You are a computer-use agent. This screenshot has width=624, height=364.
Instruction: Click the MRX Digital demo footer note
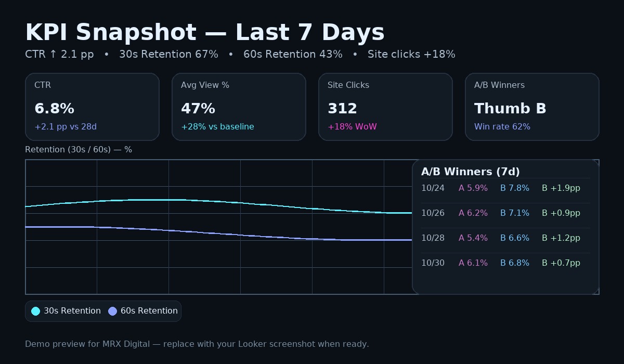coord(197,344)
